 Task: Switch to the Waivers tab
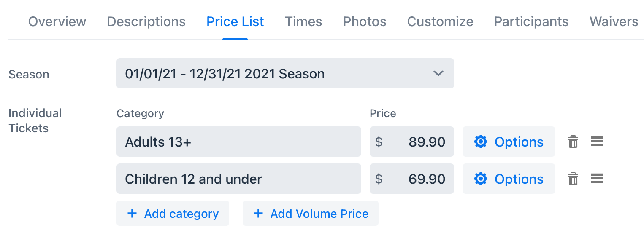[x=614, y=21]
